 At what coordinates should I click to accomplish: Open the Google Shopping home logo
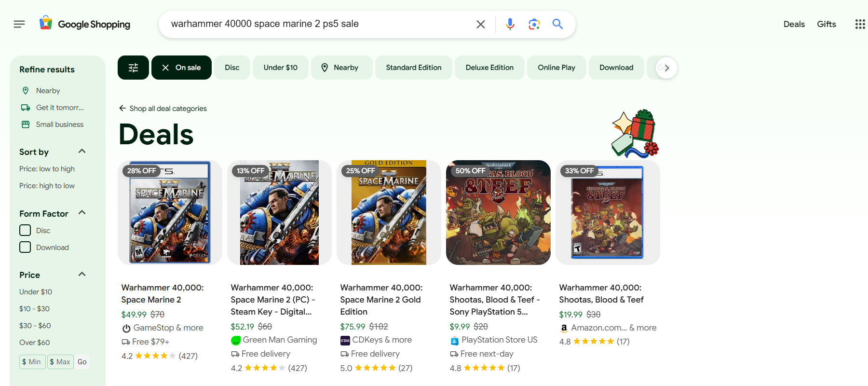click(85, 24)
